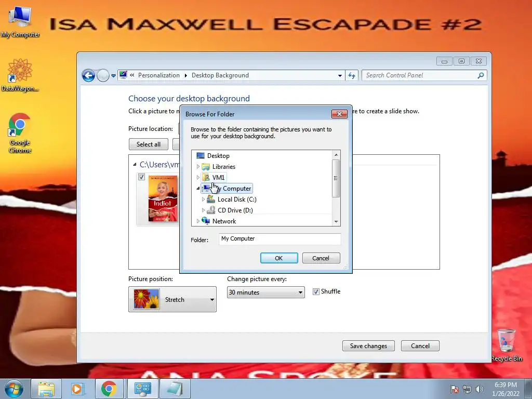Open the Picture position Stretch dropdown
Image resolution: width=532 pixels, height=399 pixels.
point(172,299)
